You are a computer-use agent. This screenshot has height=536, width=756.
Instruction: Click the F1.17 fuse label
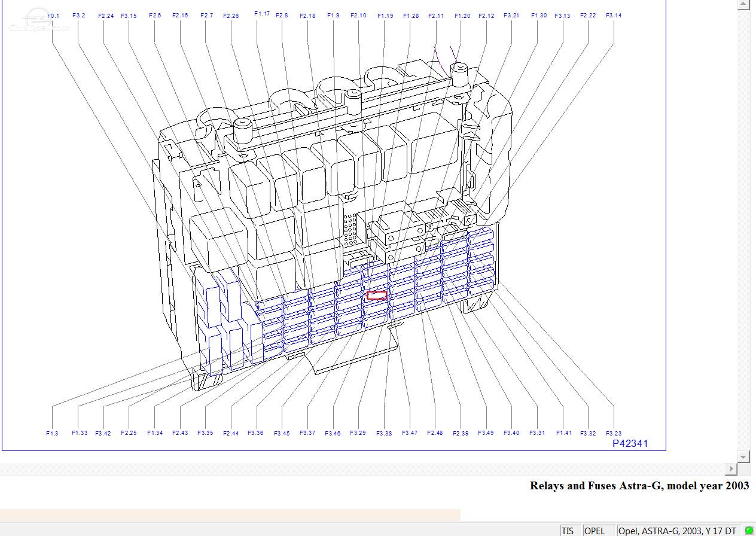[262, 13]
